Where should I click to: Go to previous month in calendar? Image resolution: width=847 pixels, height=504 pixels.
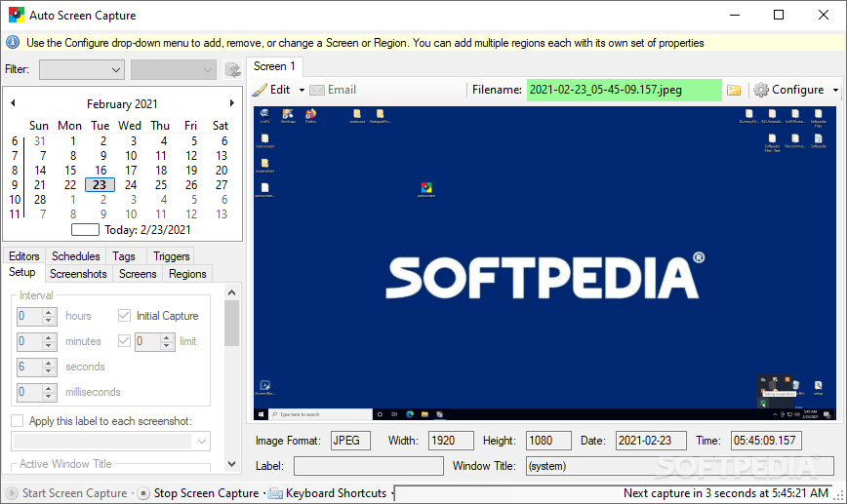pyautogui.click(x=13, y=103)
